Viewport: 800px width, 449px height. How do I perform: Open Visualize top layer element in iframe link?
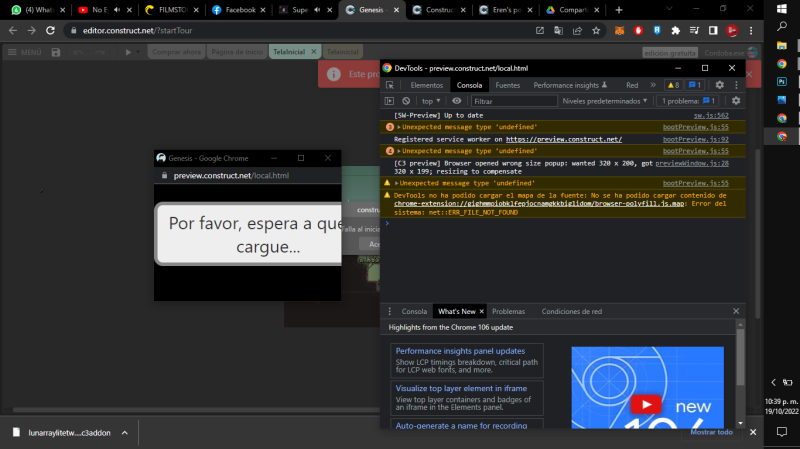point(461,388)
